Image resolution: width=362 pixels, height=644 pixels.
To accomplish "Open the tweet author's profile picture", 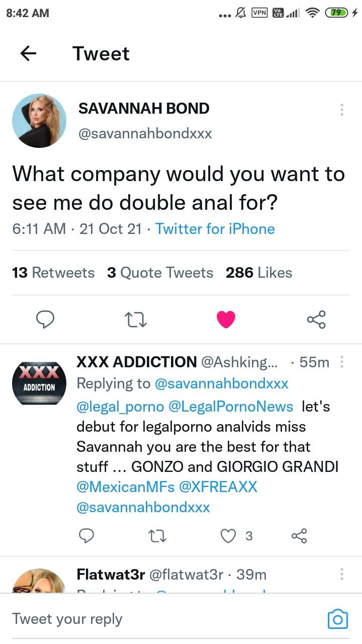I will pos(39,121).
